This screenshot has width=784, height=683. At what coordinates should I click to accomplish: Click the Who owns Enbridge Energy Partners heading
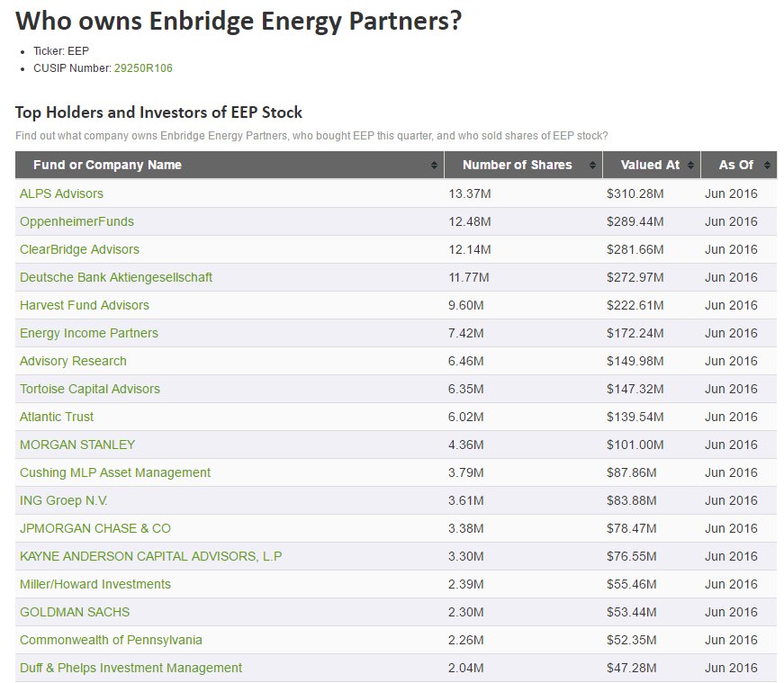[239, 22]
